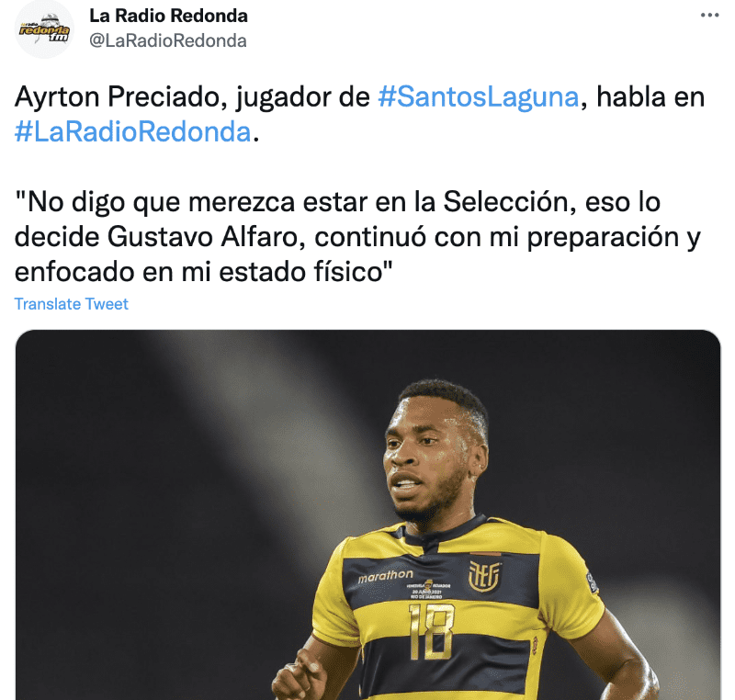
Task: Click the sleeve patch on the player's shirt
Action: pyautogui.click(x=592, y=581)
